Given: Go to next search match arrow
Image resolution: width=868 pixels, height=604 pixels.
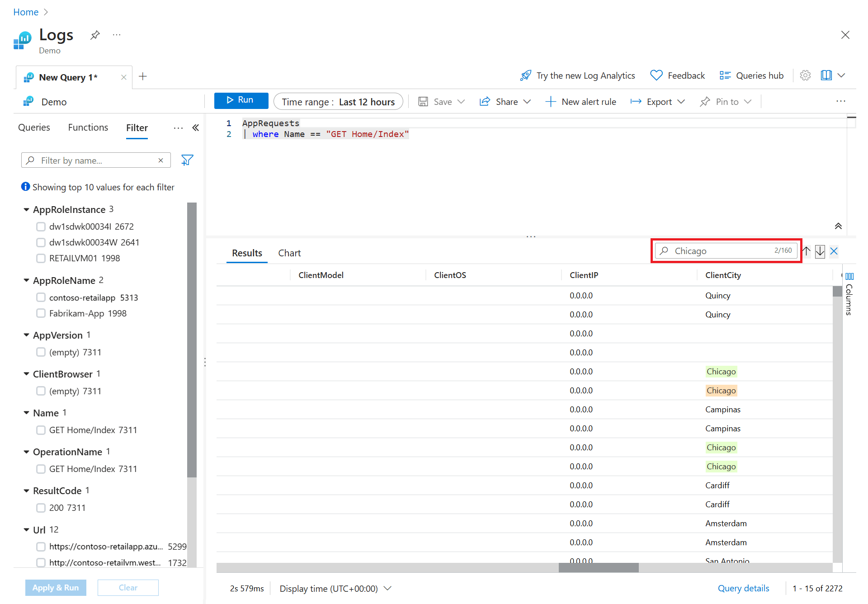Looking at the screenshot, I should click(x=820, y=251).
